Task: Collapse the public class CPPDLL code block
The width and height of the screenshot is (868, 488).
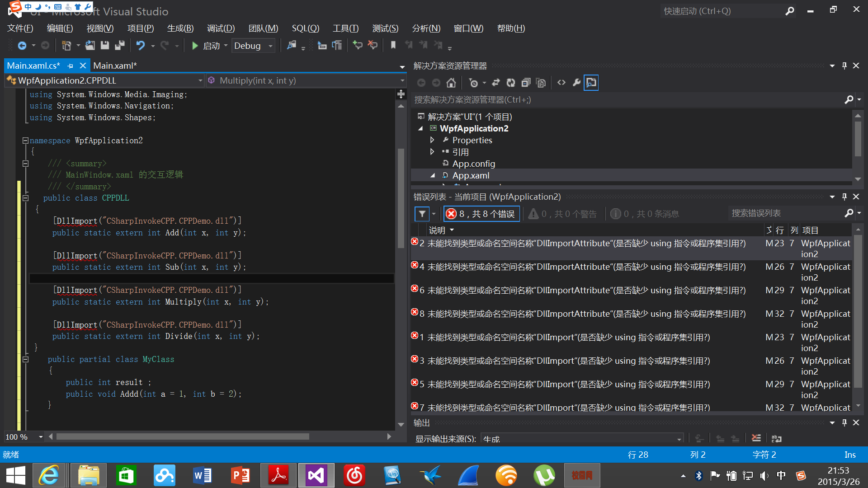Action: click(26, 198)
